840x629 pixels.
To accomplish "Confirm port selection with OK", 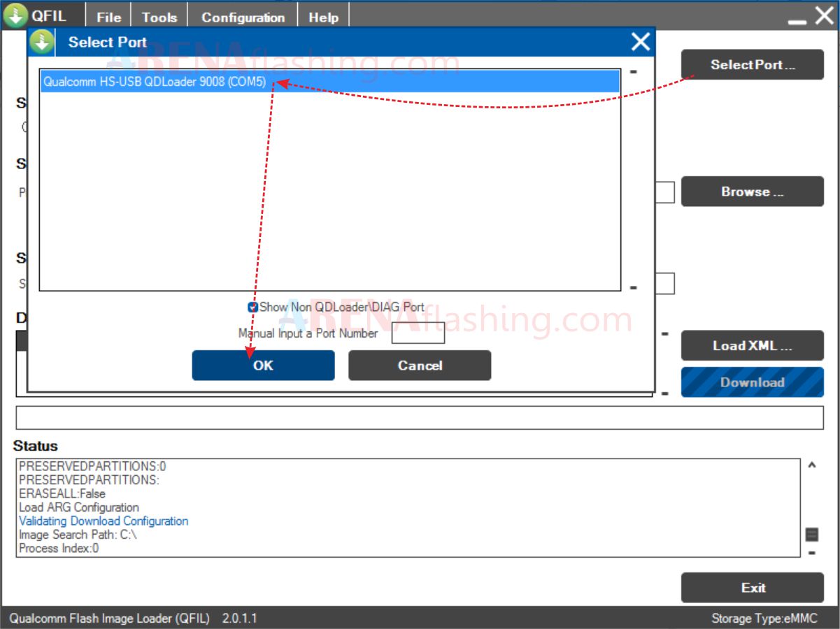I will tap(264, 366).
